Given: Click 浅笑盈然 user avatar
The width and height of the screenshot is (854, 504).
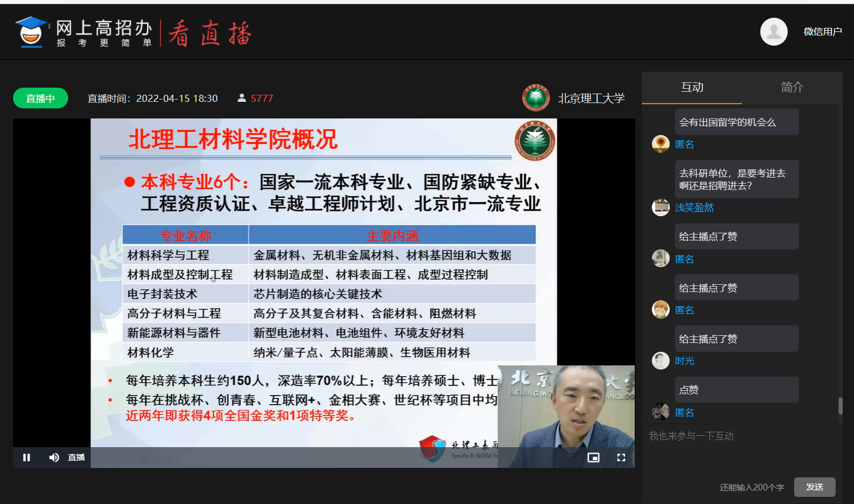Looking at the screenshot, I should (x=661, y=207).
